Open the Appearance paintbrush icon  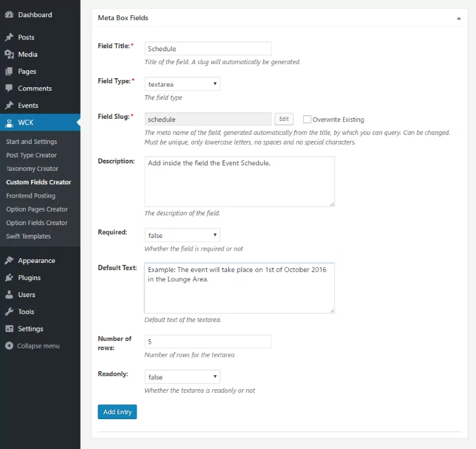(x=9, y=260)
